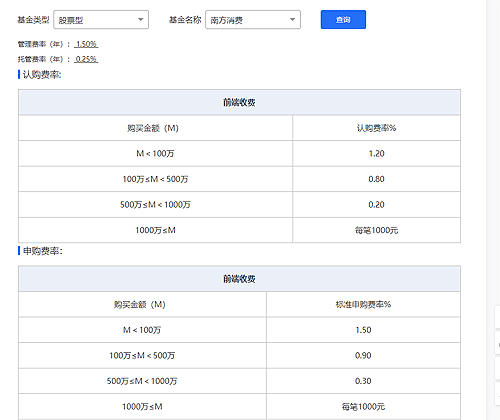The width and height of the screenshot is (500, 420).
Task: Click the top floating sidebar button at right edge
Action: pos(497,316)
